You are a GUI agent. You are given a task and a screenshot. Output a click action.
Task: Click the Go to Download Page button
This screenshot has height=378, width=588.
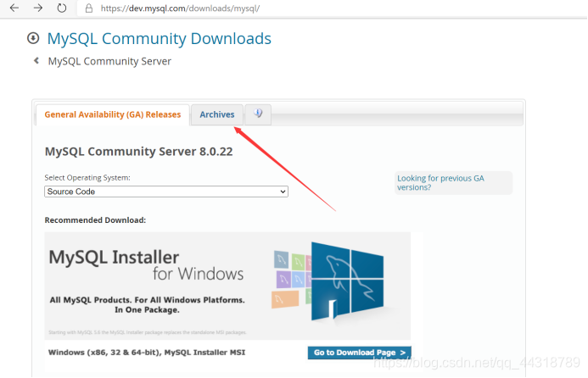coord(359,353)
